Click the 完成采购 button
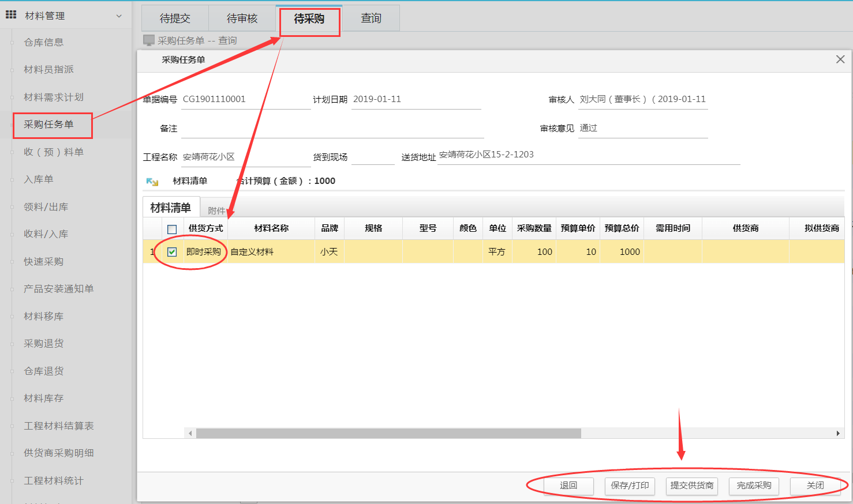 click(754, 486)
